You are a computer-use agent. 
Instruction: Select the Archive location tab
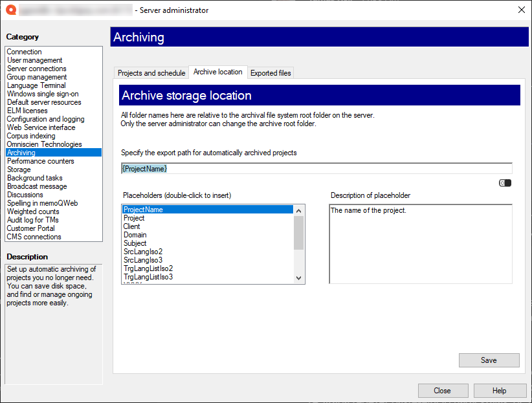click(218, 72)
